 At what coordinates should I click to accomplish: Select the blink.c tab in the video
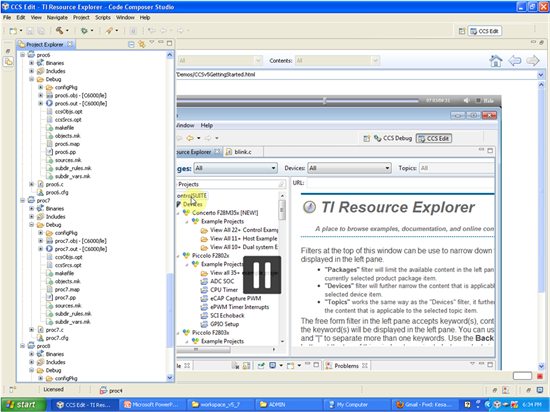(x=243, y=152)
